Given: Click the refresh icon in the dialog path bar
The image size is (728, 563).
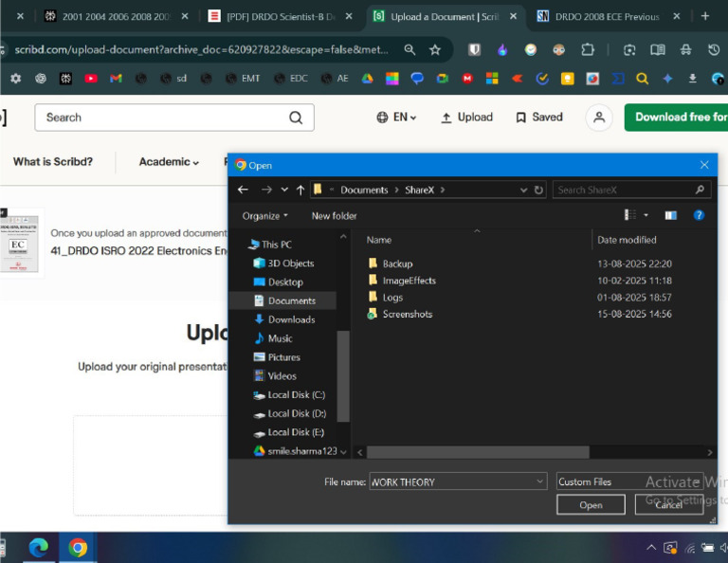Looking at the screenshot, I should click(x=538, y=190).
